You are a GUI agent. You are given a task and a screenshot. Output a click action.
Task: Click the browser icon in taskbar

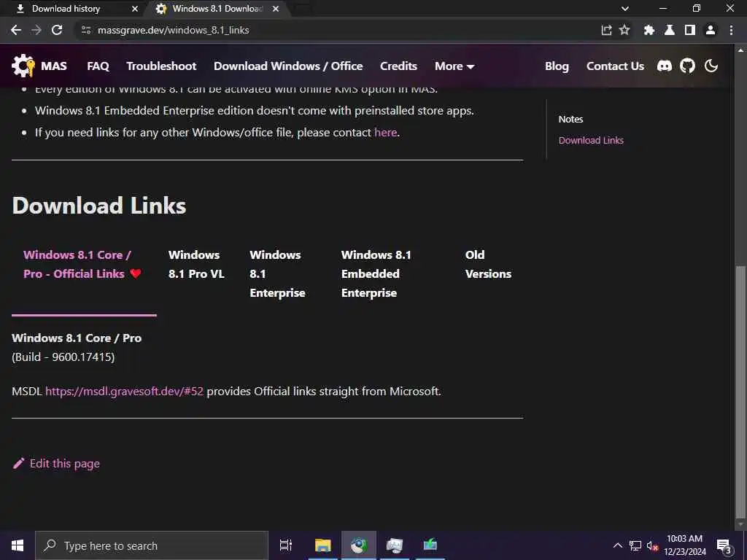358,545
